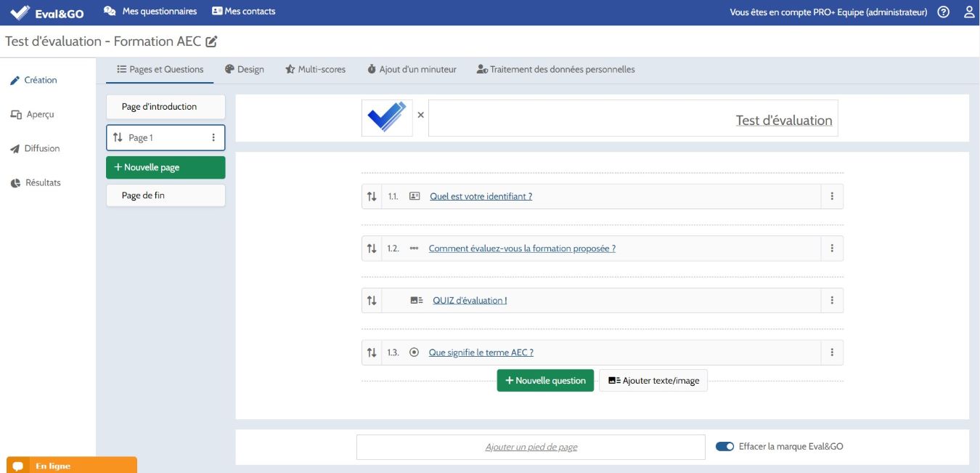This screenshot has height=473, width=980.
Task: Add a page with Nouvelle page button
Action: click(166, 167)
